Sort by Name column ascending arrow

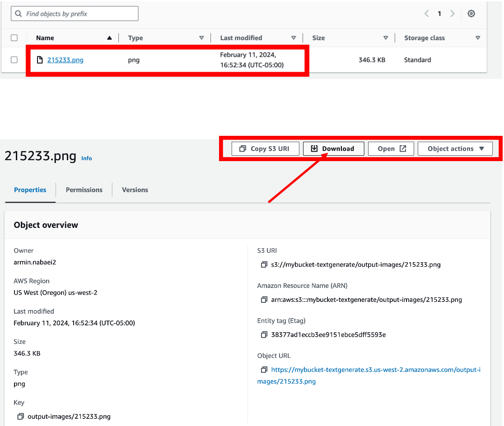[109, 38]
